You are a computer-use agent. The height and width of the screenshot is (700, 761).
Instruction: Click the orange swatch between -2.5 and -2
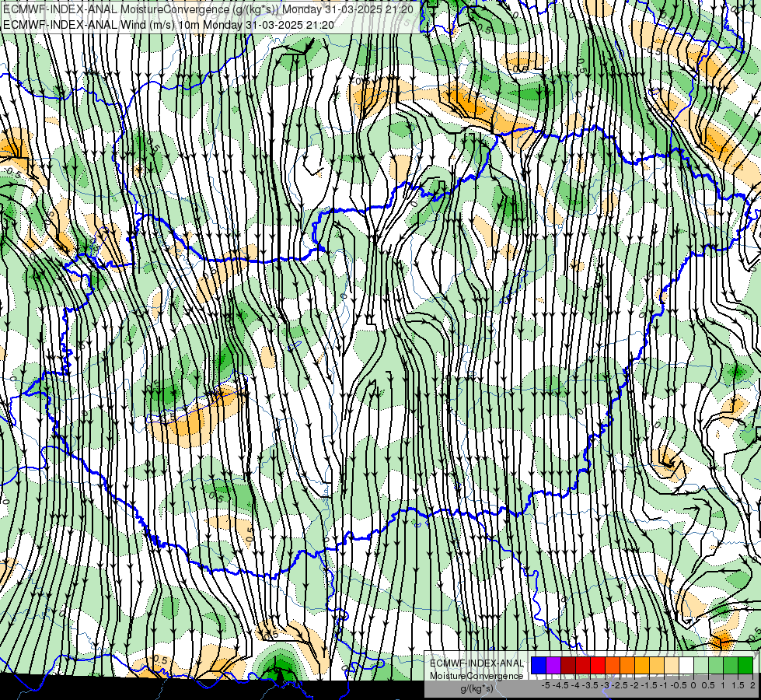[627, 666]
